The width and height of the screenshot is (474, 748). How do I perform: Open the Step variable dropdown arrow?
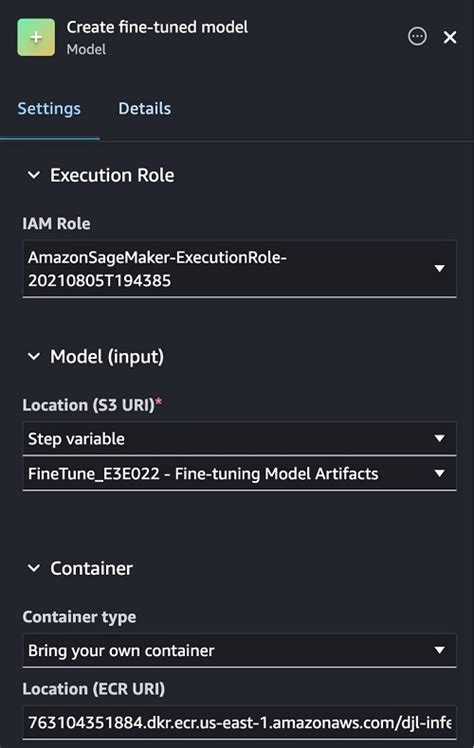(439, 438)
